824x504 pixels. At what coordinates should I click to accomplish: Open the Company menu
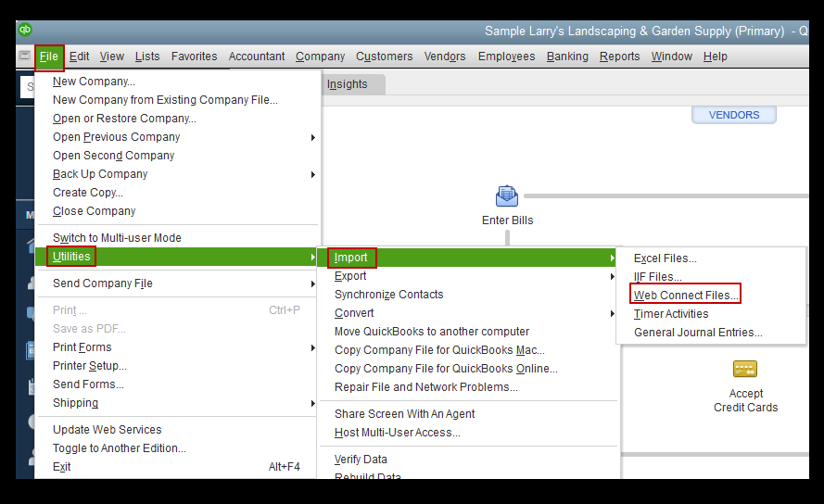320,57
